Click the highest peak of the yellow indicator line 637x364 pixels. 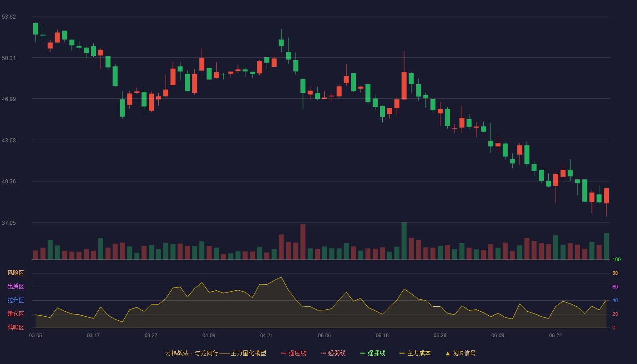coord(281,277)
